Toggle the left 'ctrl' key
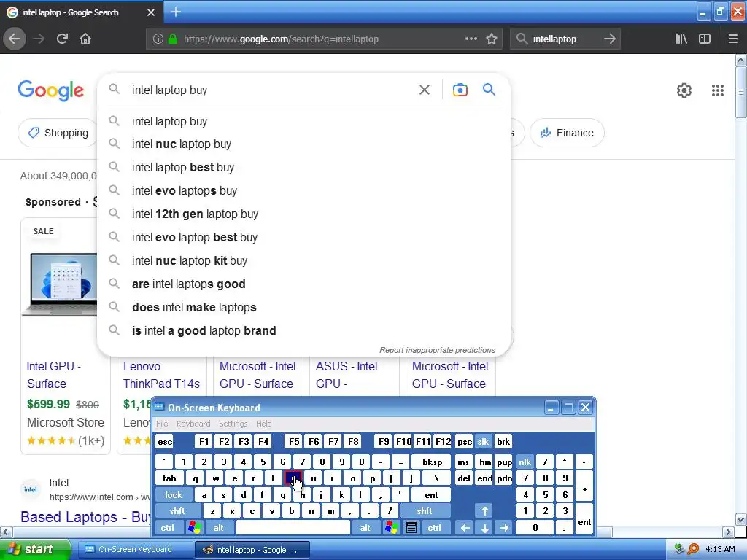 (167, 528)
